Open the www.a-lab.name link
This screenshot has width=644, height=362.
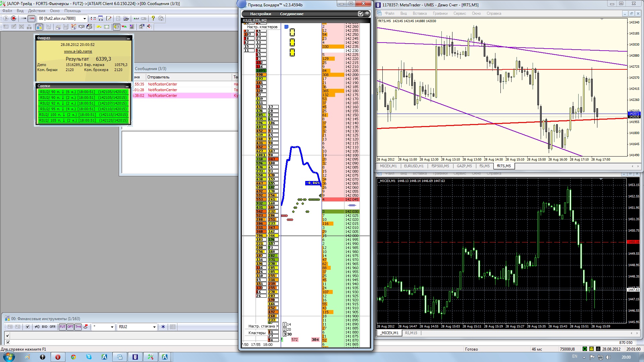pos(78,51)
